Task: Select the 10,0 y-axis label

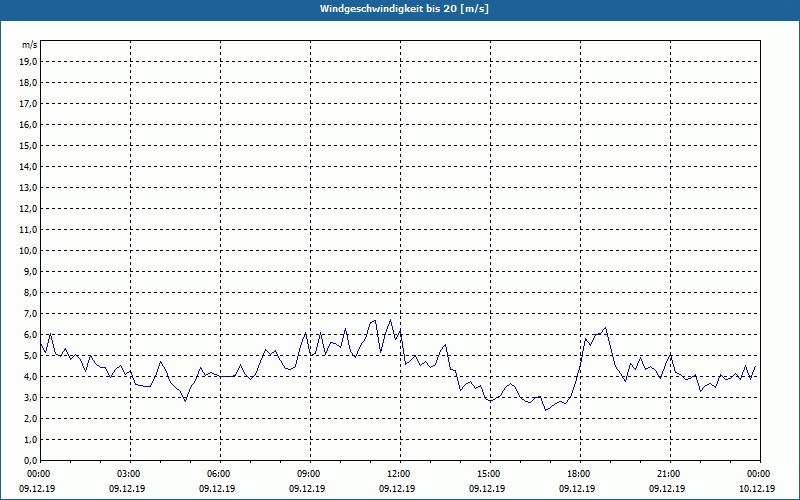Action: tap(28, 251)
